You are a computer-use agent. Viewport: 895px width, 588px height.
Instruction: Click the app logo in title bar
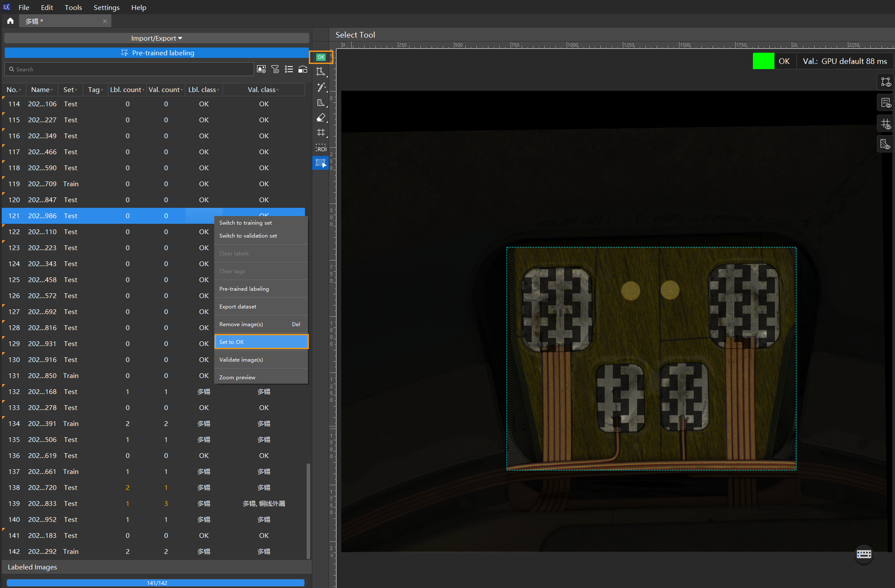point(6,7)
